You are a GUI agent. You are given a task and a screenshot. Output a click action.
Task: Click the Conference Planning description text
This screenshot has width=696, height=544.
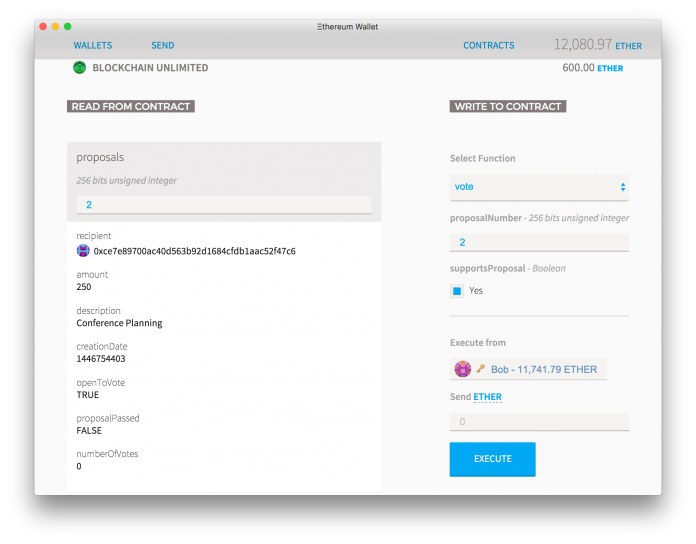(x=119, y=323)
